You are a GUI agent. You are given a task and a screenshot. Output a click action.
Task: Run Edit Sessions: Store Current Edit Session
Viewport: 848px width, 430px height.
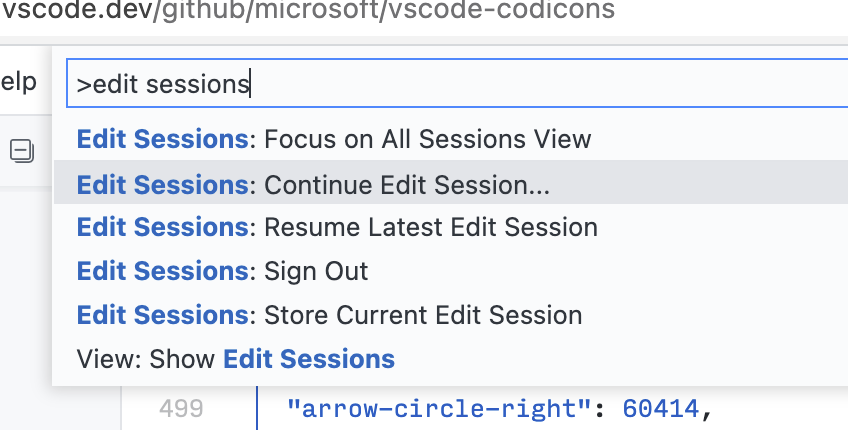pos(450,315)
